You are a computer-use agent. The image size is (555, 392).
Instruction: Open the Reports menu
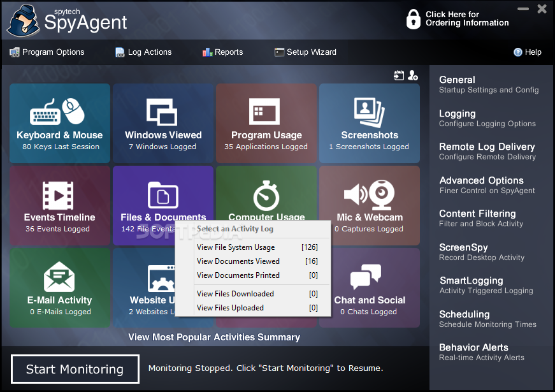click(x=222, y=52)
